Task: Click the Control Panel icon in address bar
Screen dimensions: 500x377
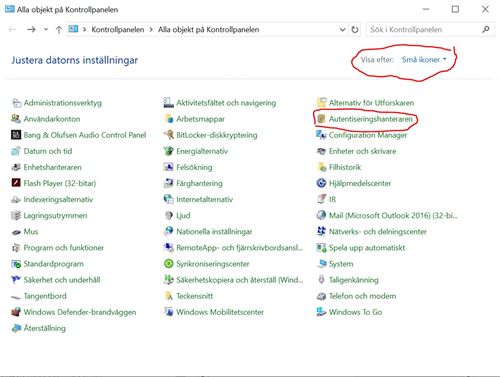Action: coord(73,29)
